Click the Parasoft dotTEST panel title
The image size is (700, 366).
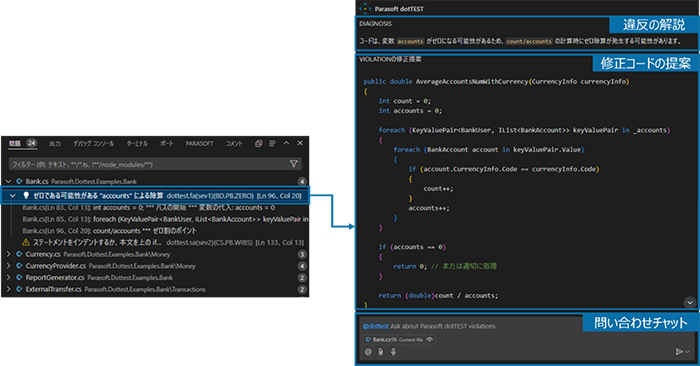click(399, 9)
